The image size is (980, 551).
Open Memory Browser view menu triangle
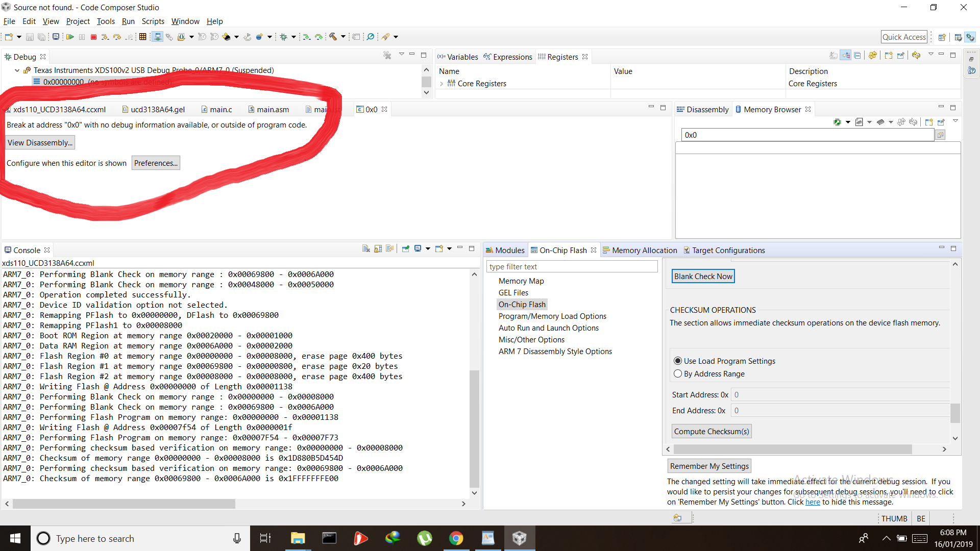(955, 121)
